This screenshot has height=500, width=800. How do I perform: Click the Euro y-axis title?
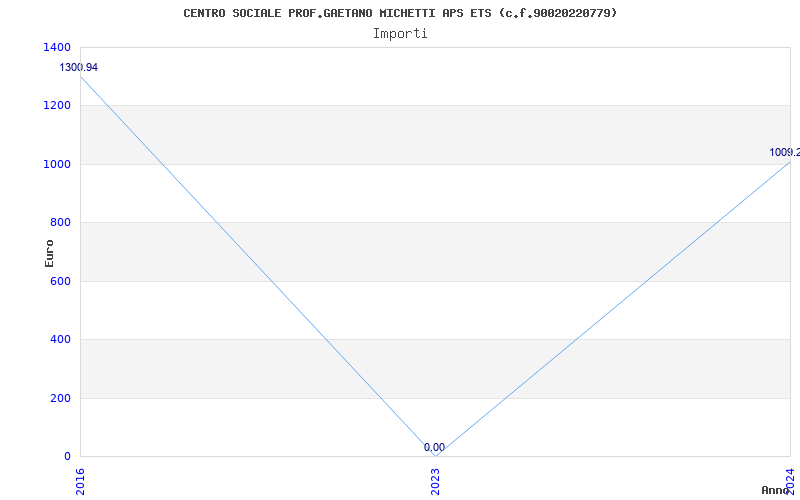tap(49, 253)
